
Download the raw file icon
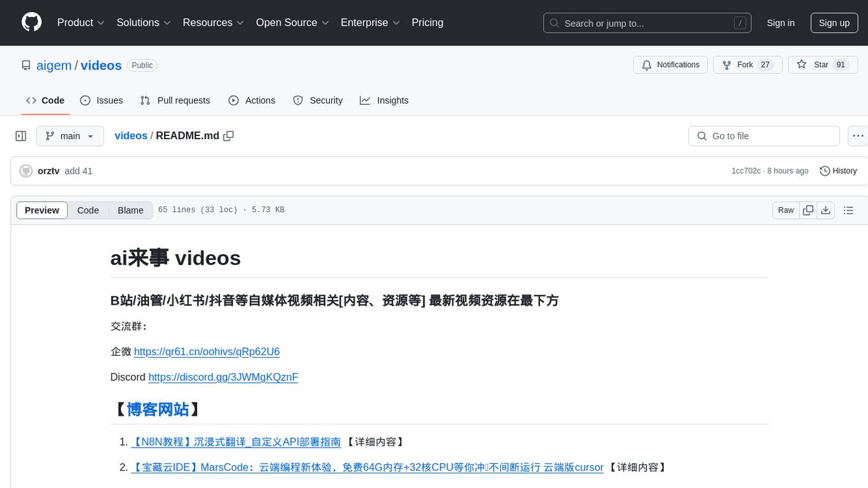[x=826, y=210]
